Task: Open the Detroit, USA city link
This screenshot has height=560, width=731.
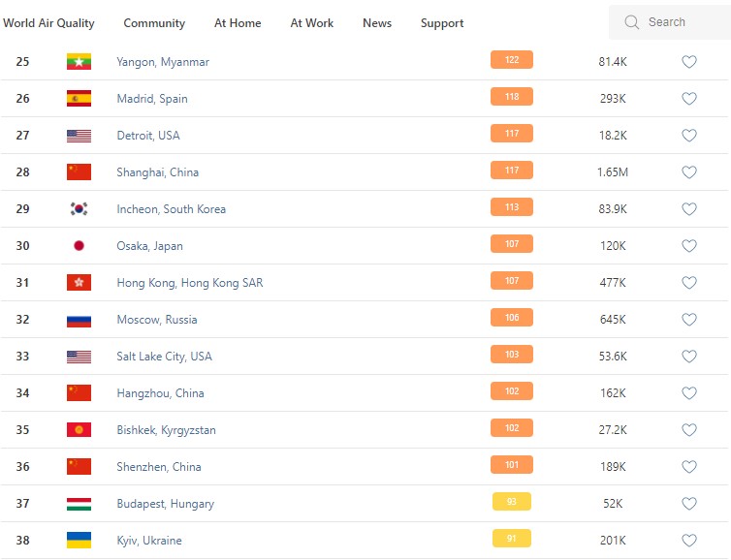Action: tap(148, 136)
